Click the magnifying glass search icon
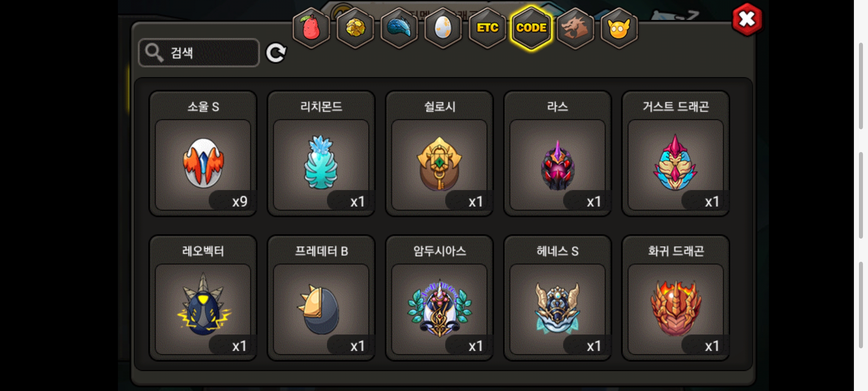This screenshot has width=868, height=391. pyautogui.click(x=154, y=53)
